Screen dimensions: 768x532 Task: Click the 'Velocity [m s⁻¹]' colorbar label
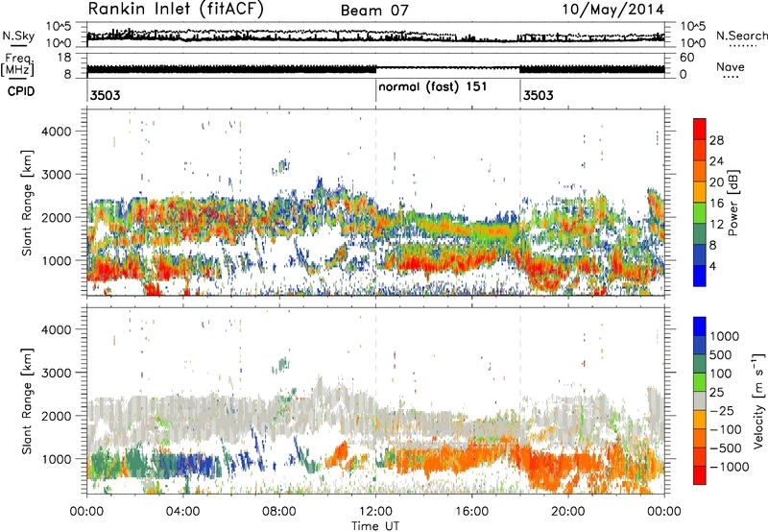758,400
